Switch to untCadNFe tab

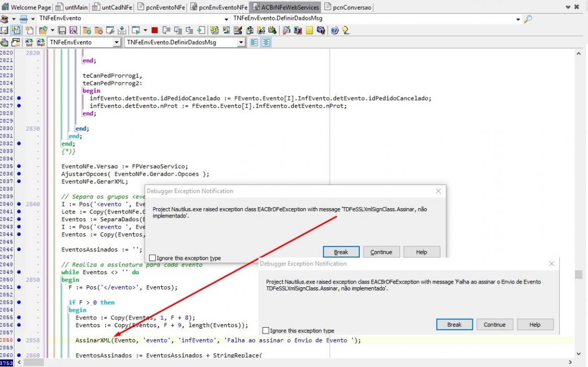[112, 7]
